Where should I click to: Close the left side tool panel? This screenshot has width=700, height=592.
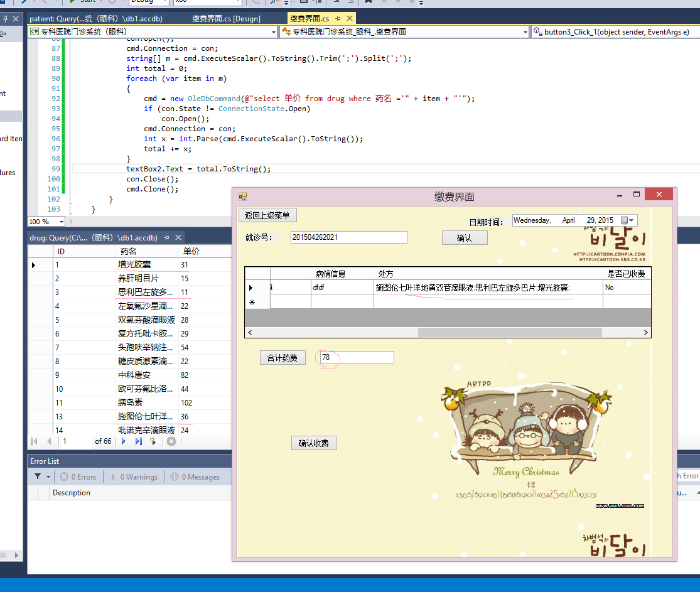tap(16, 19)
